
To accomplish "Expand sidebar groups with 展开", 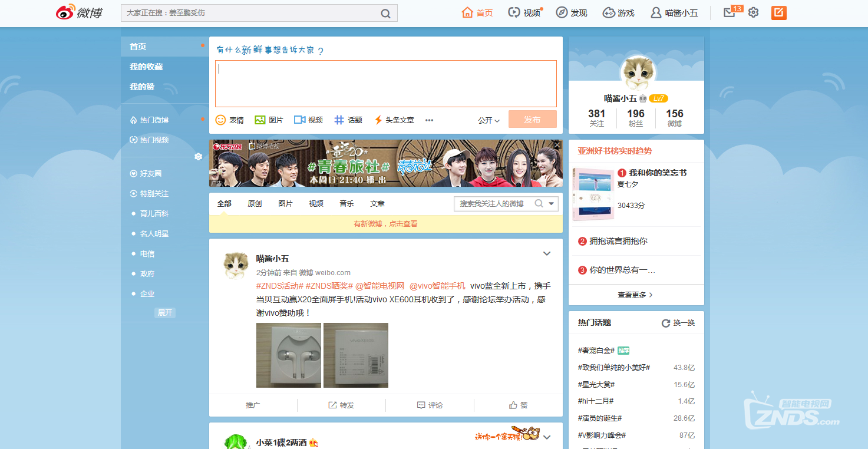I will tap(165, 313).
